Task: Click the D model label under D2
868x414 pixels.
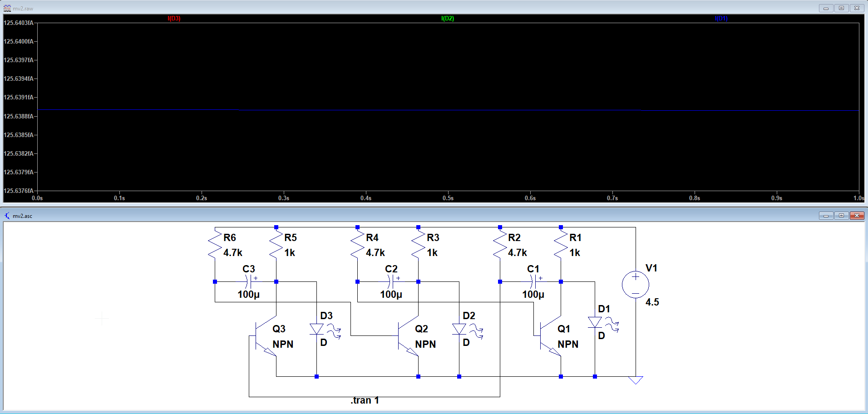Action: [x=466, y=343]
